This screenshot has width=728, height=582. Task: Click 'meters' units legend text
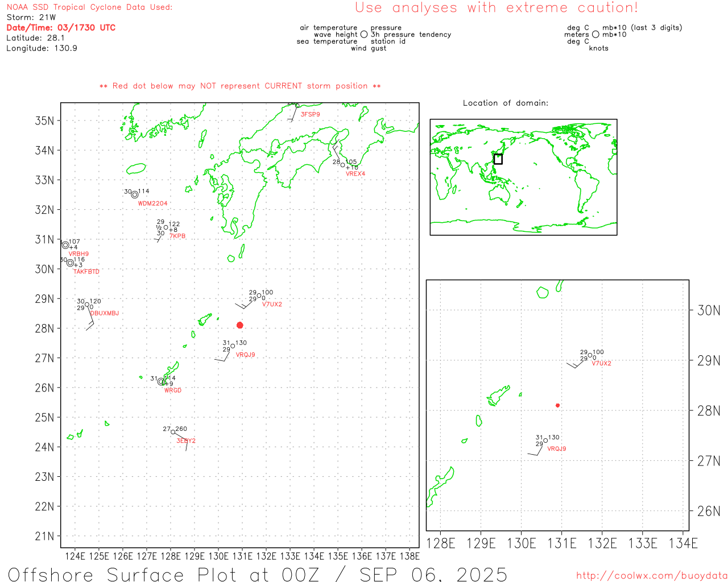tap(577, 35)
